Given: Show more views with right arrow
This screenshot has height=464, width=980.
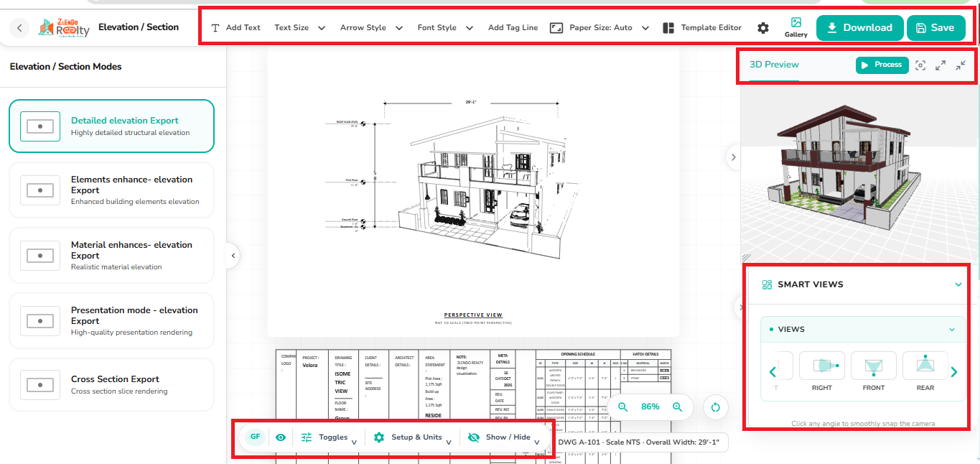Looking at the screenshot, I should pyautogui.click(x=954, y=372).
